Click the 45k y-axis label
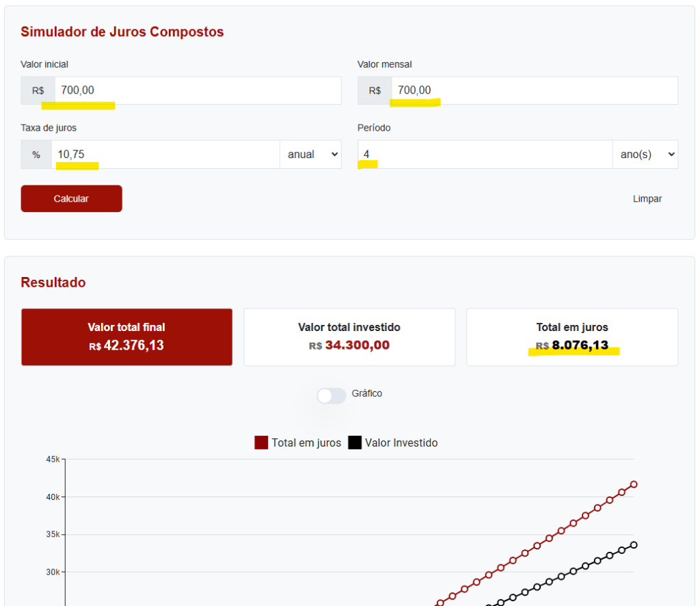Screen dimensions: 700x606 (x=53, y=459)
